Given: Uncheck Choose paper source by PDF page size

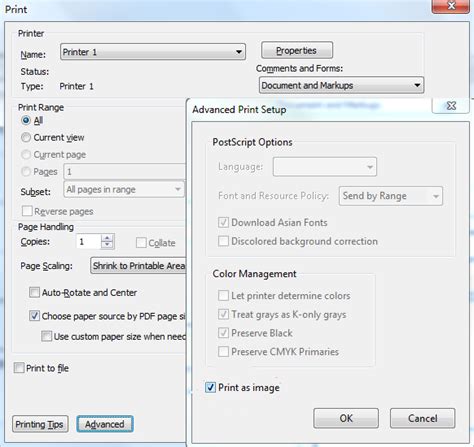Looking at the screenshot, I should click(x=34, y=316).
